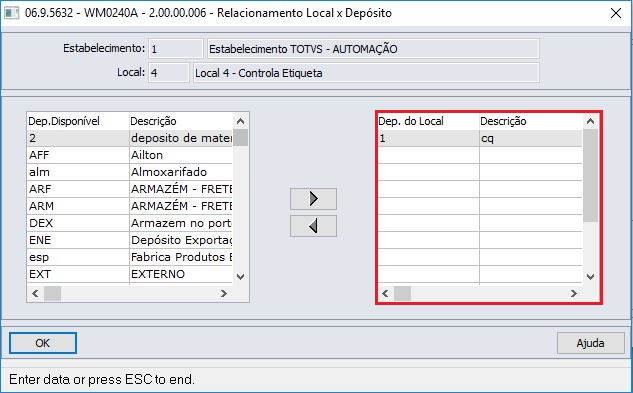Click available list vertical scrollbar thumb
The width and height of the screenshot is (633, 393).
click(241, 137)
